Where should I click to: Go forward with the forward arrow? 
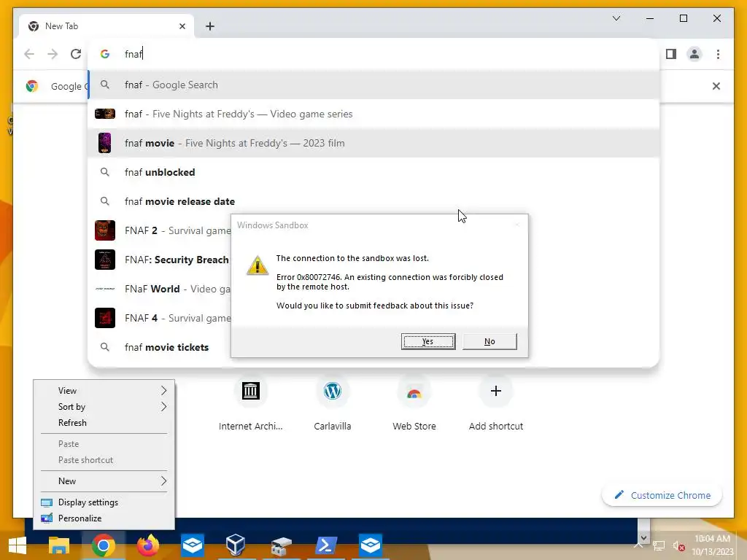pyautogui.click(x=53, y=54)
